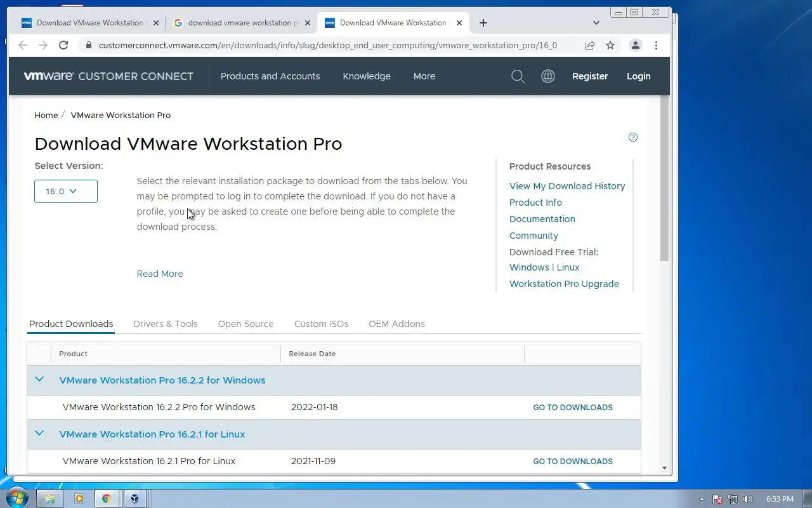The image size is (812, 508).
Task: Go back with the browser back arrow
Action: pos(23,45)
